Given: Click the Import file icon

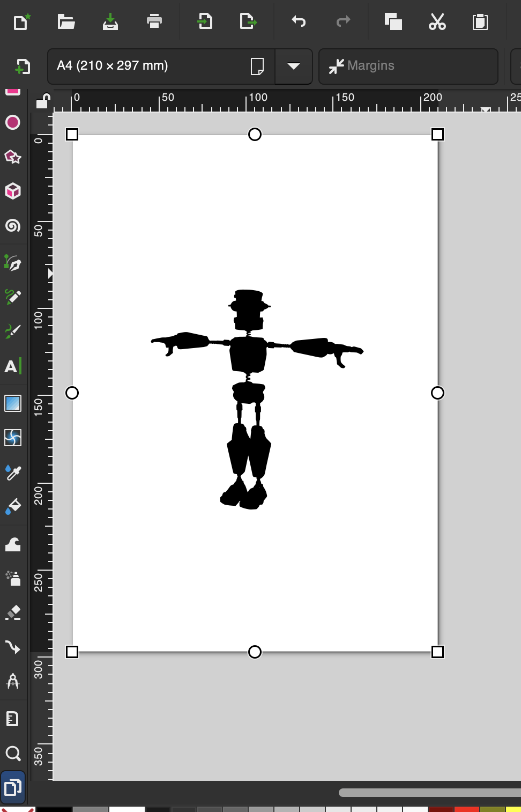Looking at the screenshot, I should pos(205,21).
